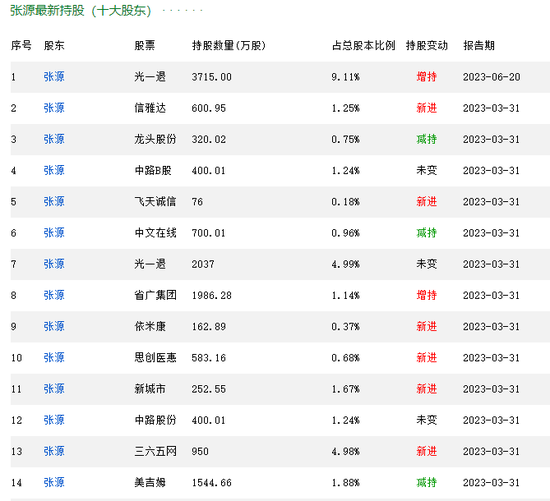
Task: Click 未变 status in 中路B股 row
Action: click(427, 171)
